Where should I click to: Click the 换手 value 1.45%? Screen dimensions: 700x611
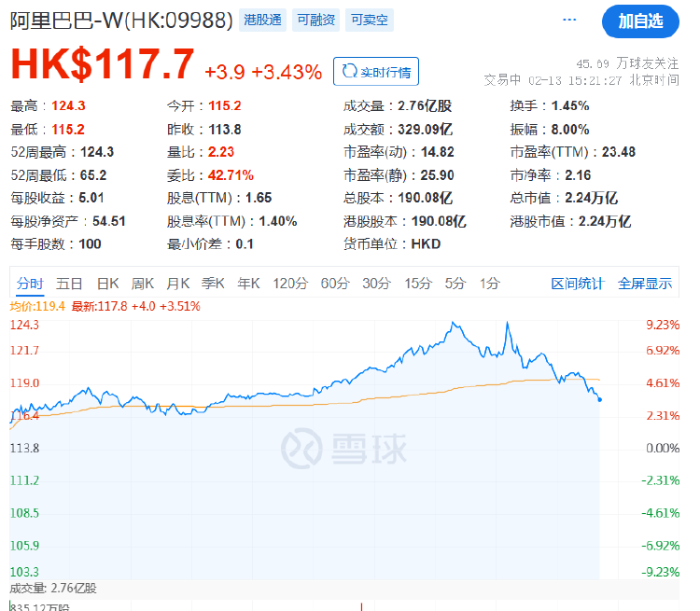tap(570, 105)
